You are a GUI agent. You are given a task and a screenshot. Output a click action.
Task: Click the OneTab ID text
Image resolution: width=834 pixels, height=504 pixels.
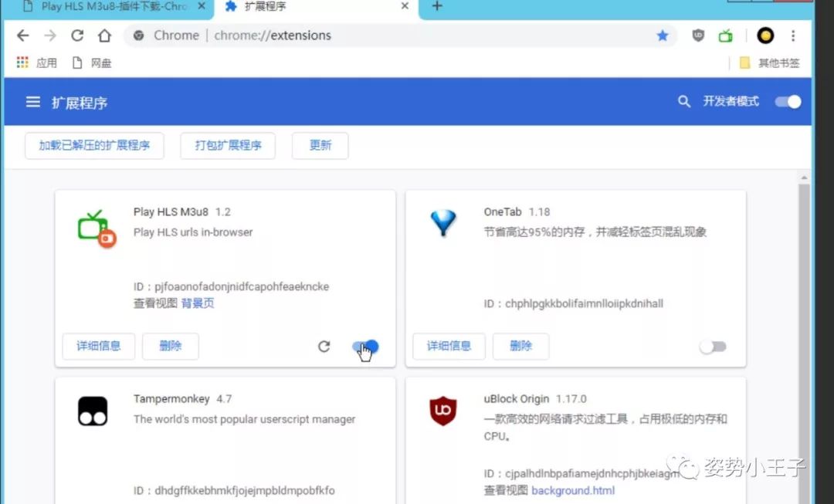point(573,303)
